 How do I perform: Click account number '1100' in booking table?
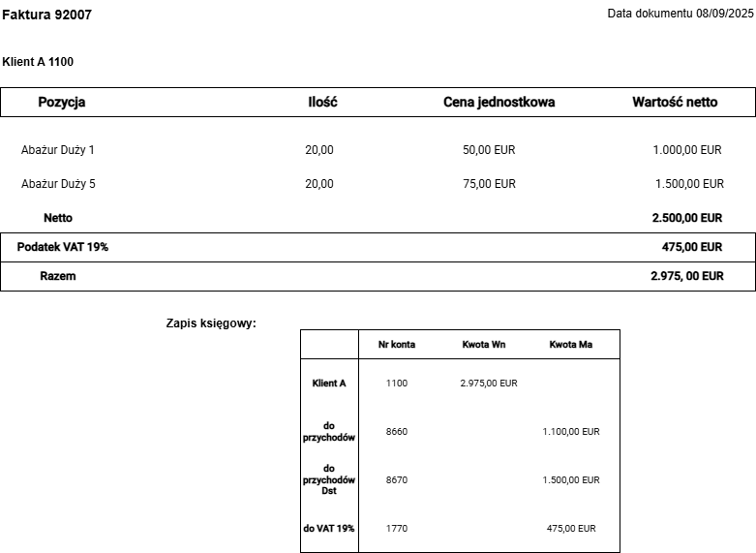pos(397,384)
